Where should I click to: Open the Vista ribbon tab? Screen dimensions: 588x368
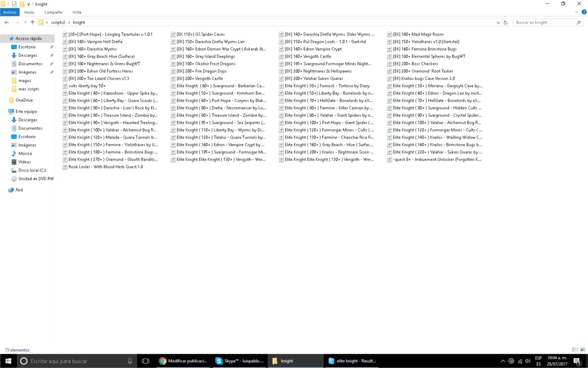[76, 12]
